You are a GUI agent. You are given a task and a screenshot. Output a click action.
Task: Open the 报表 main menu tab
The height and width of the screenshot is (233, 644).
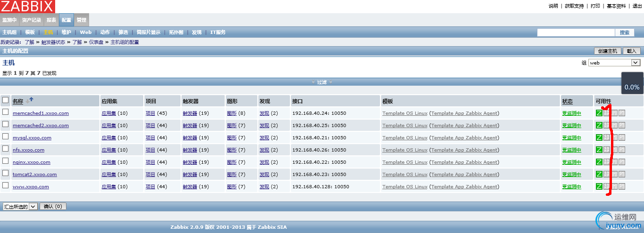51,20
